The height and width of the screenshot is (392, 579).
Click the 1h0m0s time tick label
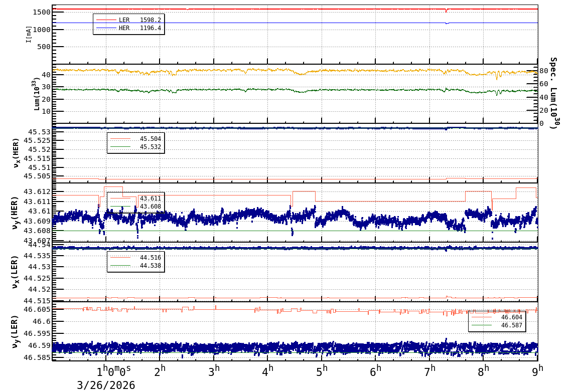[x=114, y=371]
